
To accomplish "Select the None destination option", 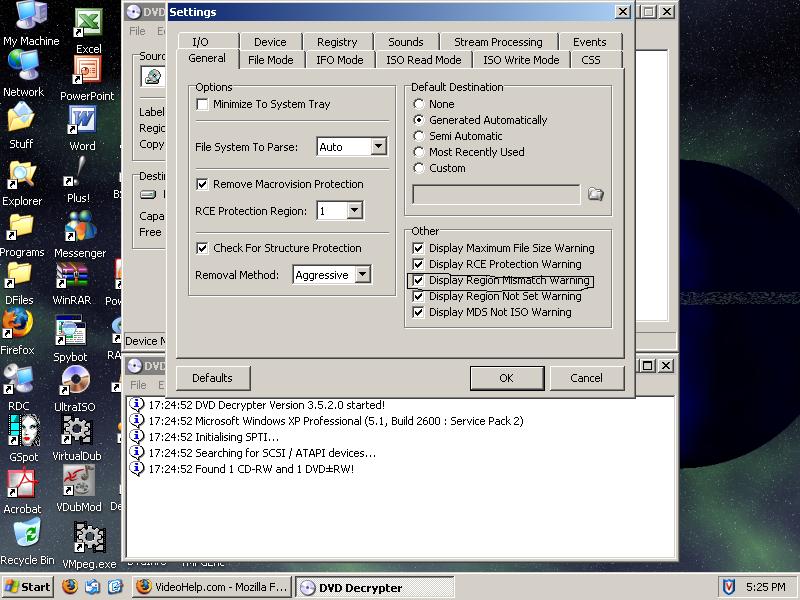I will pyautogui.click(x=419, y=104).
